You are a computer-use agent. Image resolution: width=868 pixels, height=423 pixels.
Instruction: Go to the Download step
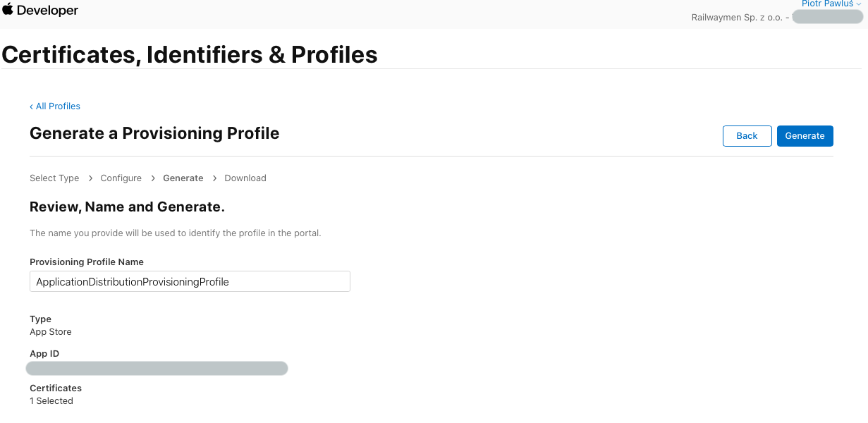(245, 178)
